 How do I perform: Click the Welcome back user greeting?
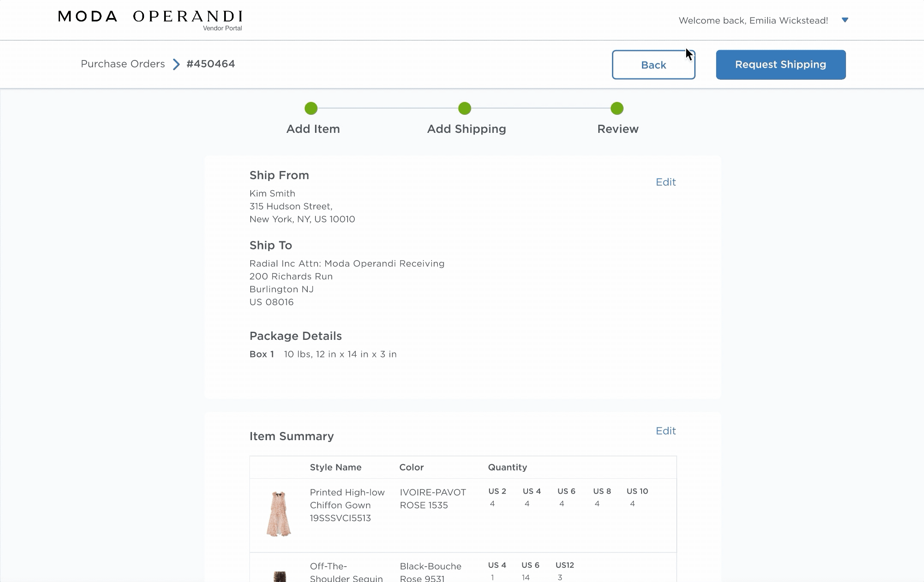(753, 21)
